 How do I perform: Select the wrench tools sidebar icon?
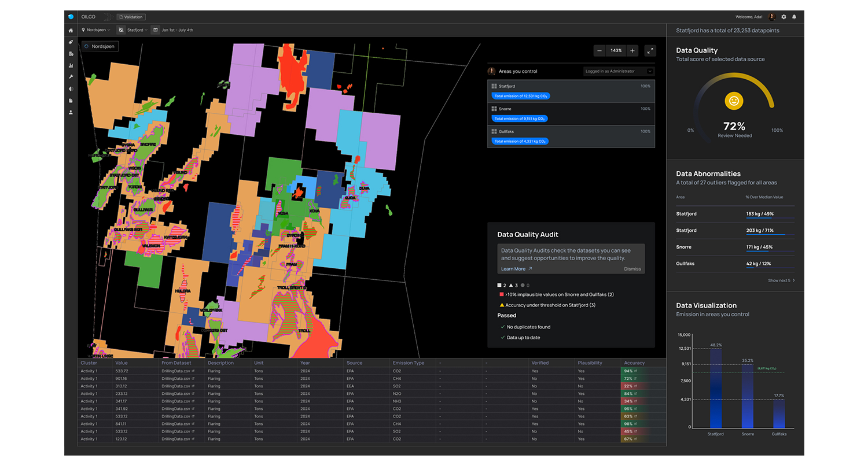(x=71, y=77)
